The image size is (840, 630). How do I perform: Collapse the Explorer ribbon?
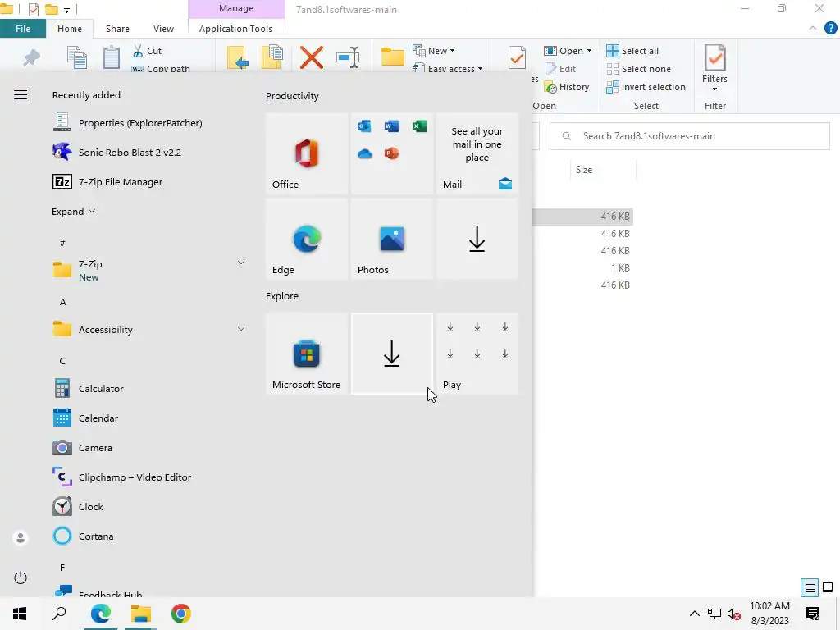pyautogui.click(x=813, y=28)
